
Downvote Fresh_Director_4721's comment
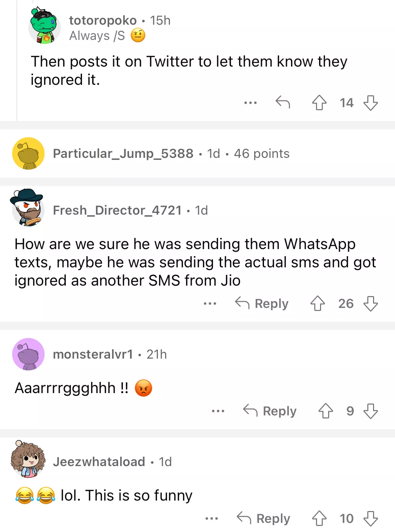click(370, 304)
